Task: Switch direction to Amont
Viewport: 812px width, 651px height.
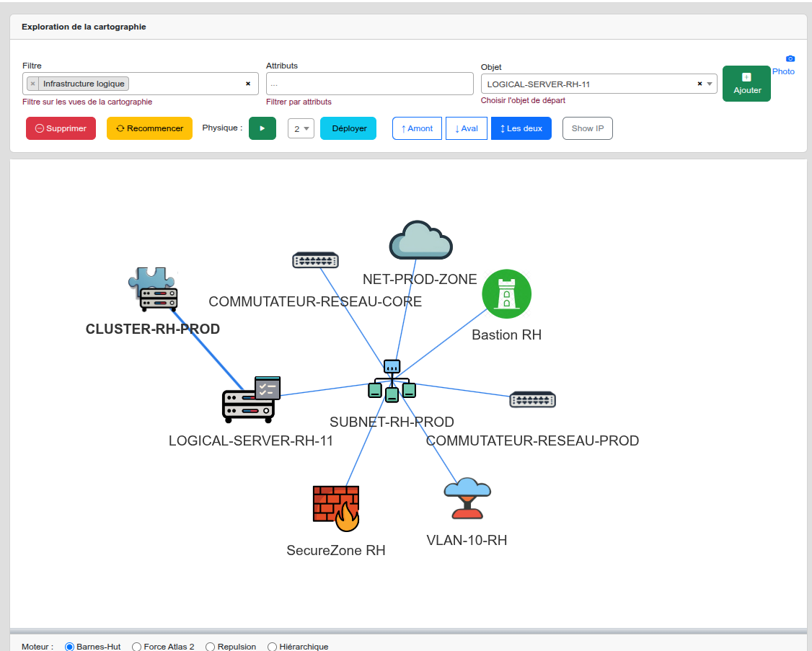Action: pos(417,128)
